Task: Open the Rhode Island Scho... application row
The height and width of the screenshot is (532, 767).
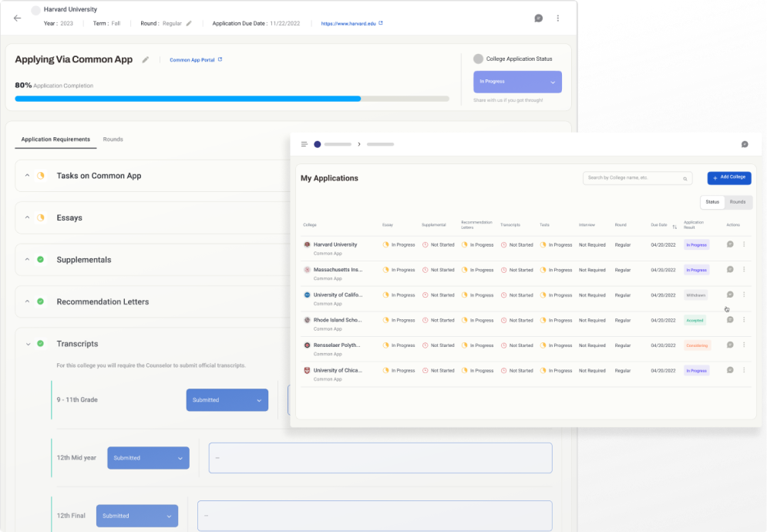Action: [x=526, y=324]
